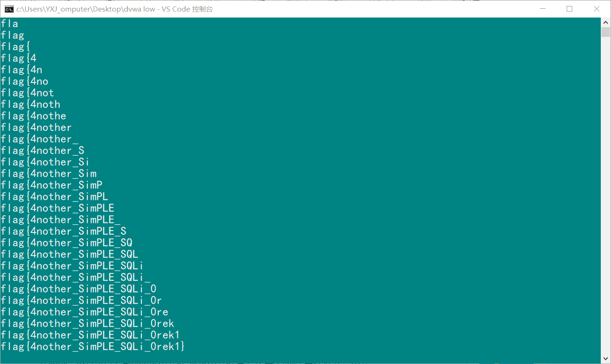Click the output line 'flag{4noth'
The width and height of the screenshot is (611, 364).
[30, 104]
